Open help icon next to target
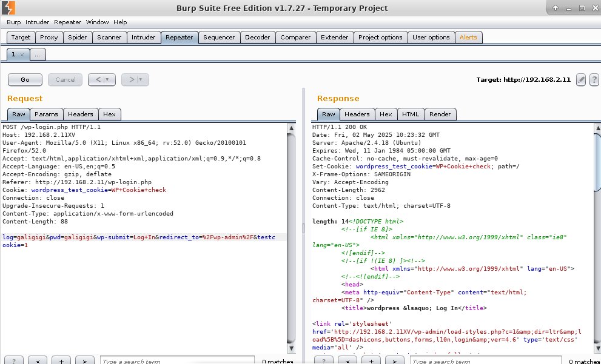 (x=594, y=79)
